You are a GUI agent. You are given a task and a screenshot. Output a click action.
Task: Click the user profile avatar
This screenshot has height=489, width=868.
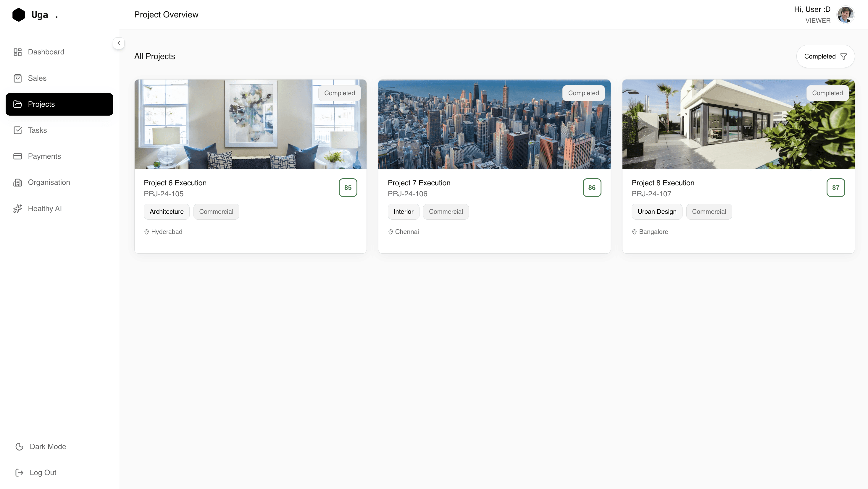(845, 15)
